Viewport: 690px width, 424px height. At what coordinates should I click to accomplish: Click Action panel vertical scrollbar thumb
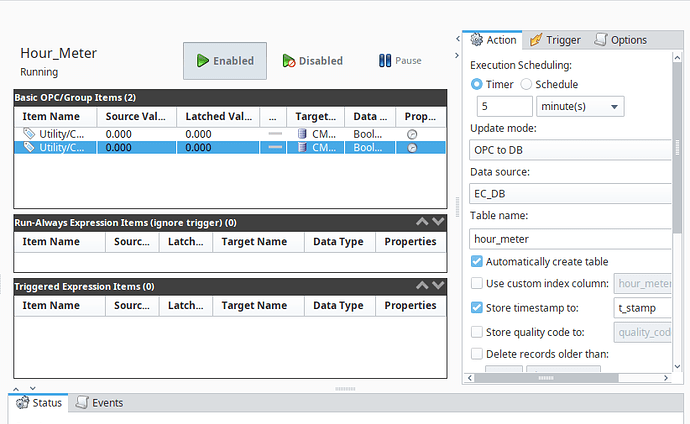677,147
